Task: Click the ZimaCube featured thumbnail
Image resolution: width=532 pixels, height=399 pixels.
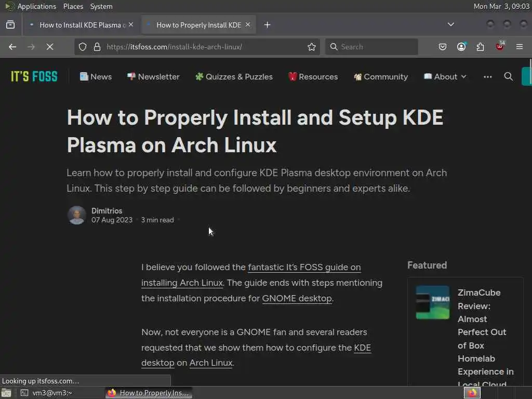Action: (433, 302)
